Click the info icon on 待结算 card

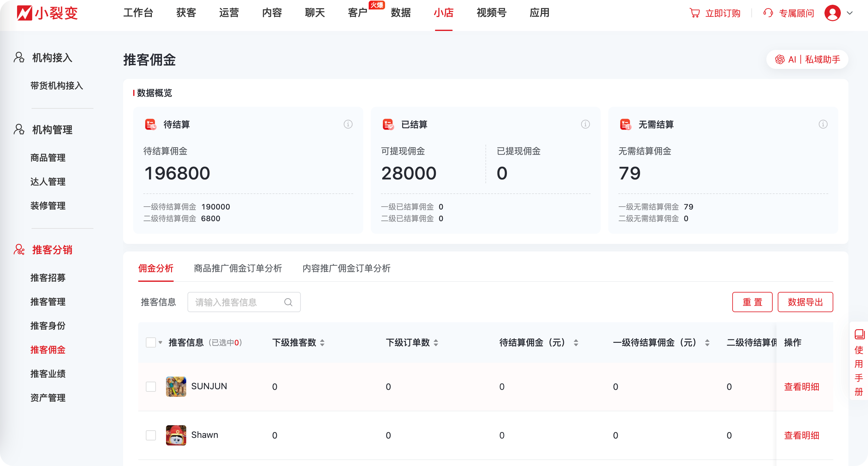point(348,124)
